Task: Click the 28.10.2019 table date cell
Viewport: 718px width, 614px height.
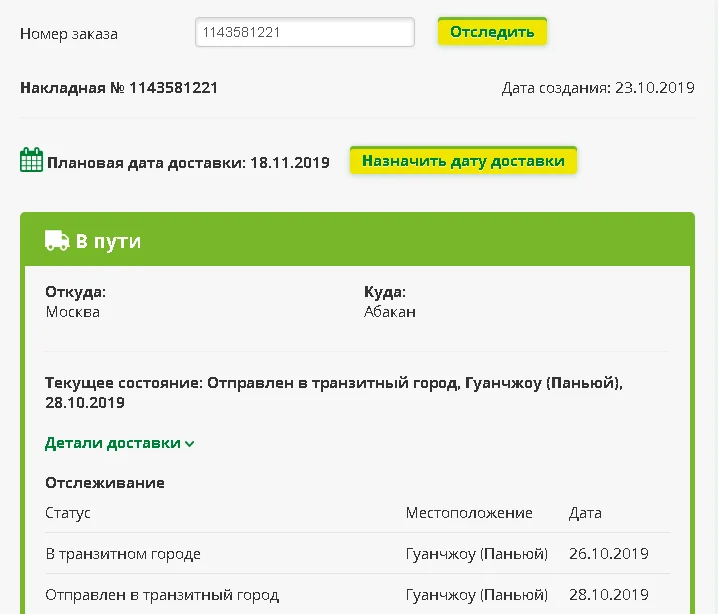Action: pos(609,595)
